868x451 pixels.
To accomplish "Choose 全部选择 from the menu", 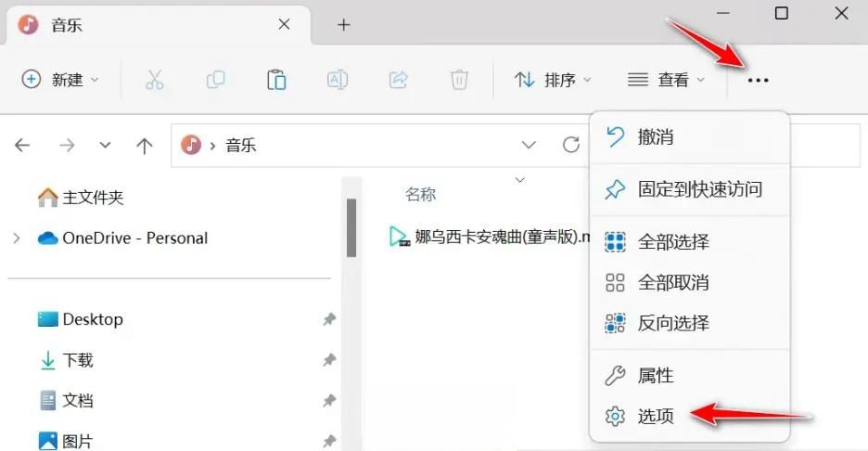I will [690, 242].
